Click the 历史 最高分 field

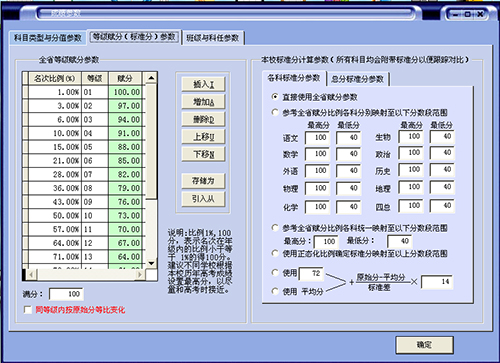tap(411, 170)
